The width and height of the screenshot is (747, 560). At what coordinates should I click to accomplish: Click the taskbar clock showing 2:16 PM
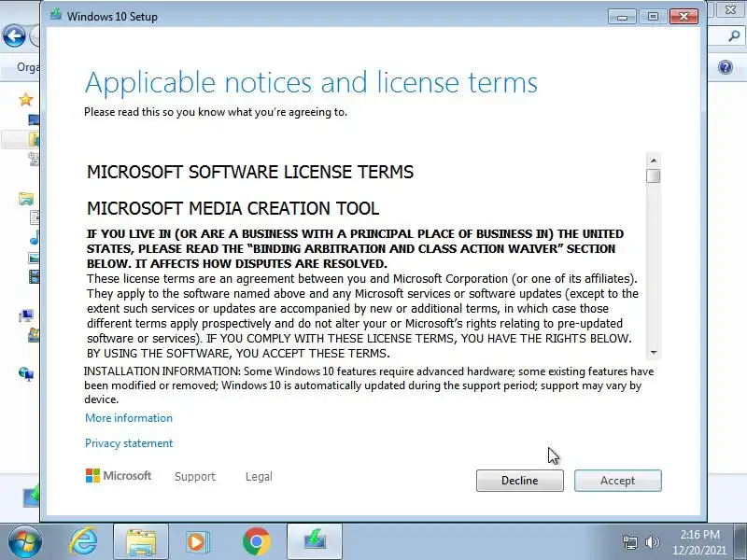coord(699,542)
